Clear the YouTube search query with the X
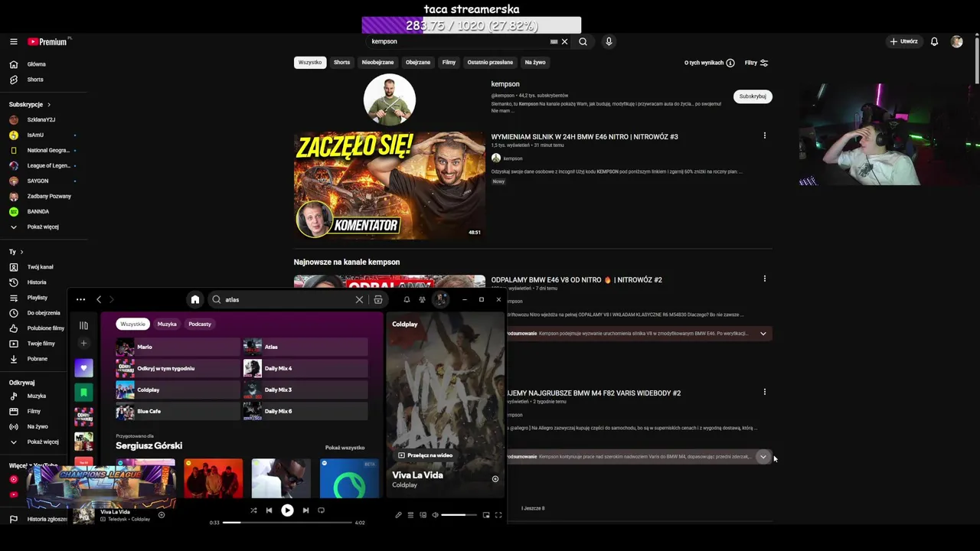Viewport: 980px width, 551px height. pyautogui.click(x=564, y=42)
